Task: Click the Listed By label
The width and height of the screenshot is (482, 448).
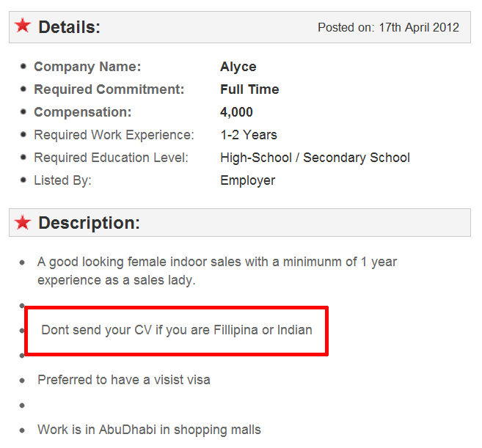Action: click(63, 180)
